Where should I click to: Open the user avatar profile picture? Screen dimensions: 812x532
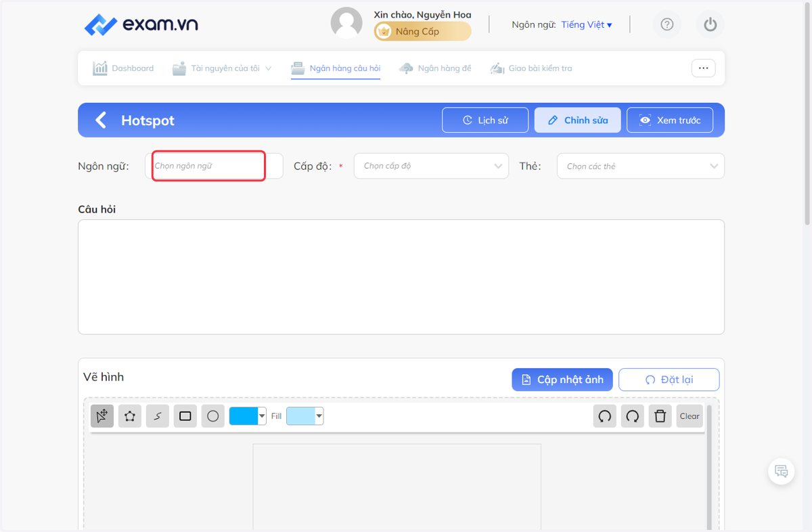click(x=346, y=23)
